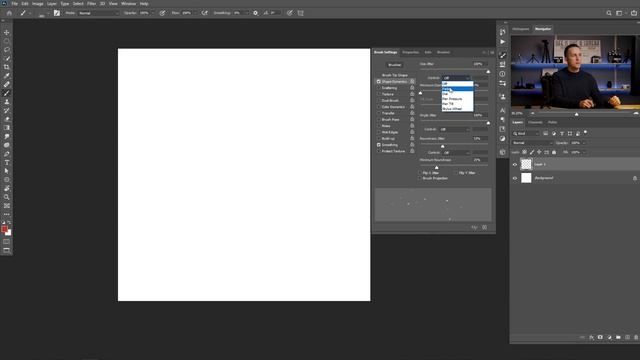This screenshot has height=360, width=640.
Task: Click the Transfer option label
Action: coord(388,113)
